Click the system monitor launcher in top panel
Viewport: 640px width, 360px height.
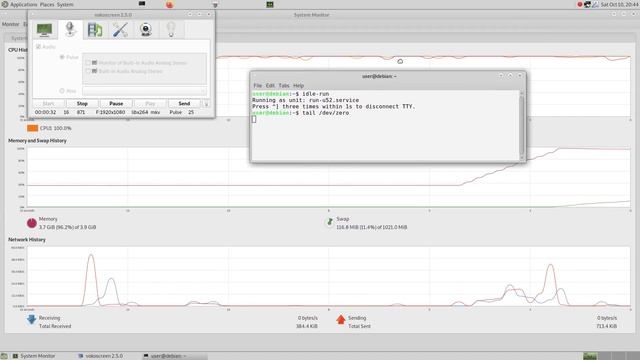pyautogui.click(x=270, y=4)
